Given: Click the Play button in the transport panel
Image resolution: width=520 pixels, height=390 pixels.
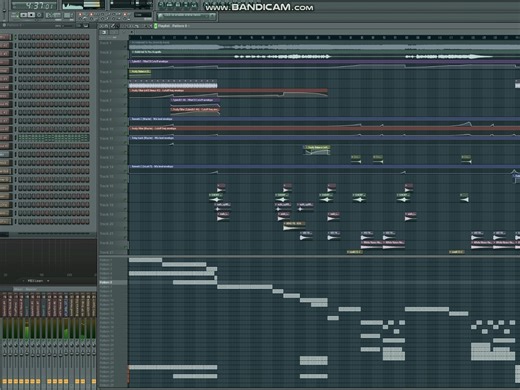Looking at the screenshot, I should pyautogui.click(x=24, y=15).
